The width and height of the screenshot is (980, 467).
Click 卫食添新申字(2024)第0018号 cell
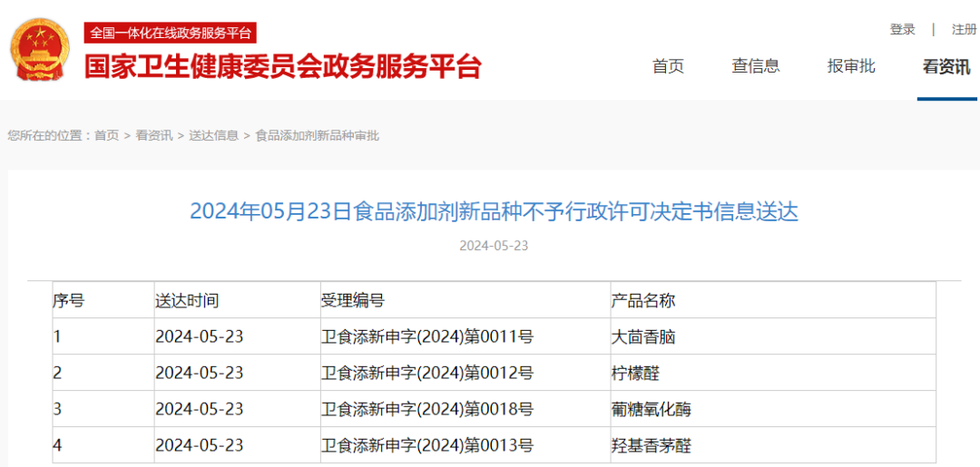(426, 409)
